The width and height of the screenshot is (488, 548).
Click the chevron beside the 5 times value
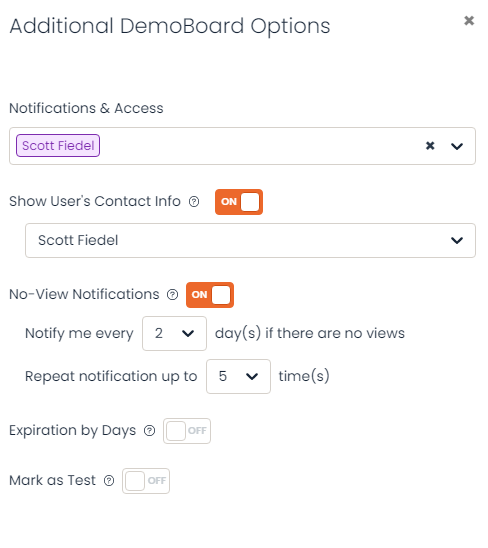coord(252,377)
